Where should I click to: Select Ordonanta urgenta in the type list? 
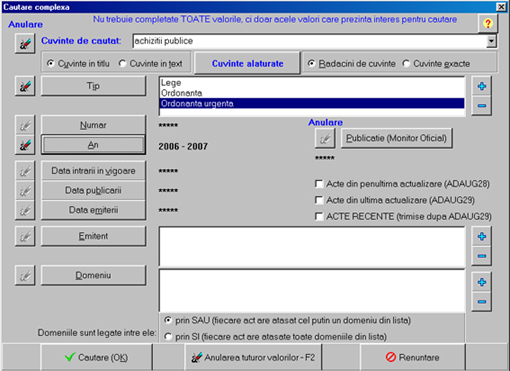tap(312, 103)
